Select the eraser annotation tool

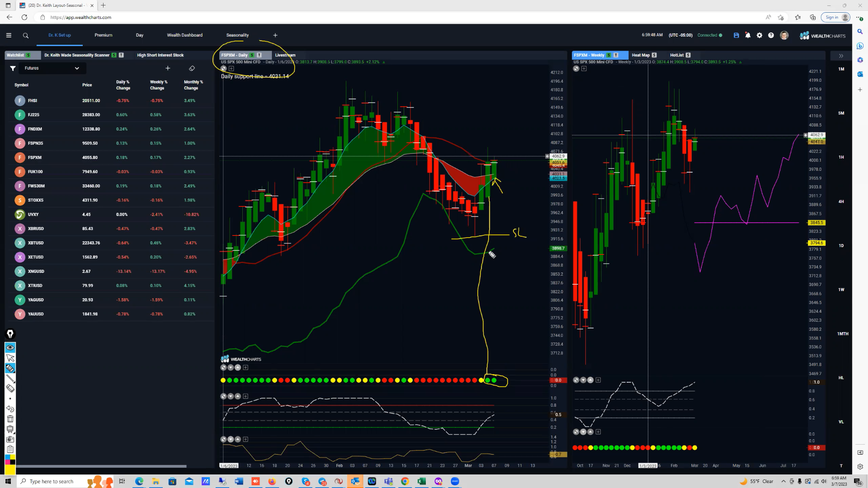click(10, 389)
